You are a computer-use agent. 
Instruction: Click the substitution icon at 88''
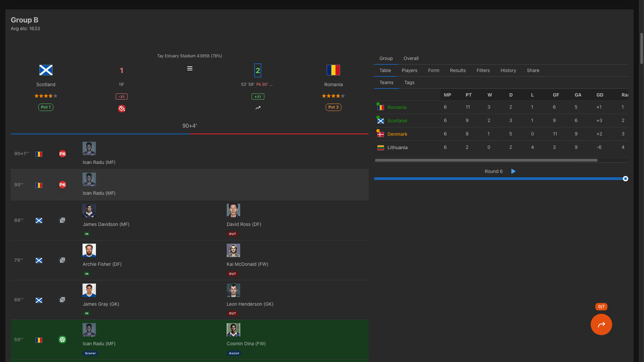tap(62, 220)
